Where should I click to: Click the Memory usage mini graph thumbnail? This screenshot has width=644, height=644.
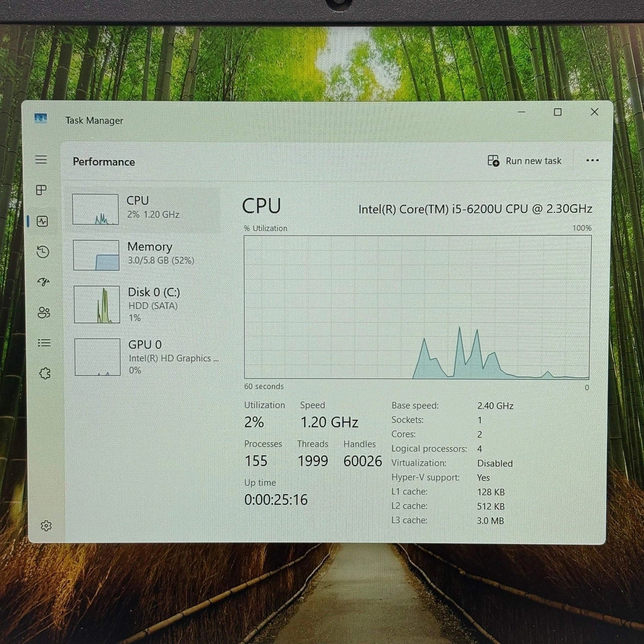point(96,255)
